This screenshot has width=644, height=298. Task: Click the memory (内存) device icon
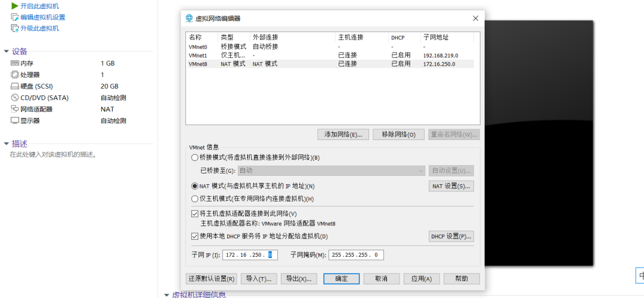tap(15, 63)
